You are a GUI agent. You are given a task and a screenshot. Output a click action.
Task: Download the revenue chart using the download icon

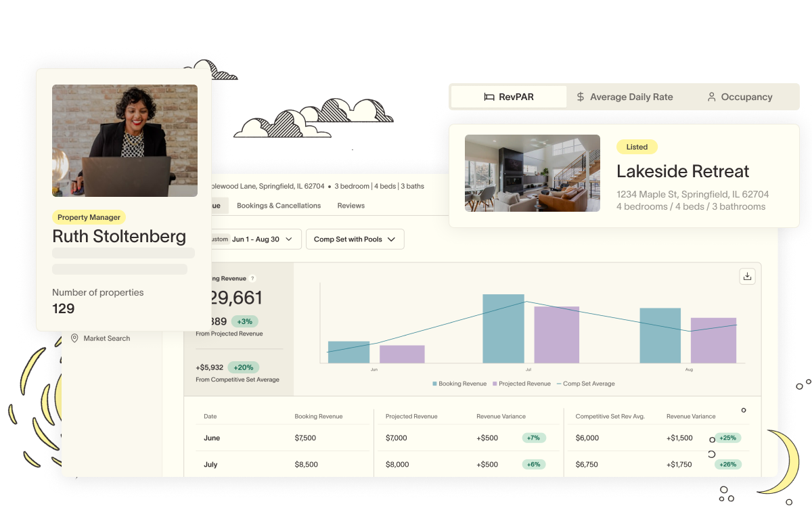747,276
